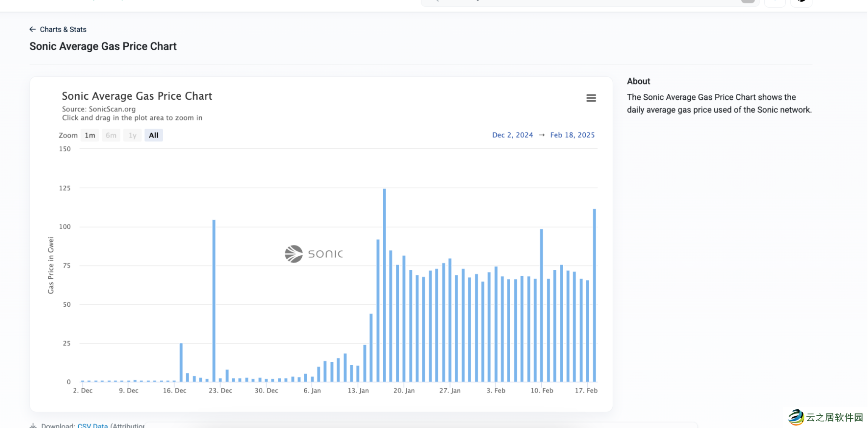Click the 25 Gwei bar after 16. Dec
868x428 pixels.
point(181,363)
